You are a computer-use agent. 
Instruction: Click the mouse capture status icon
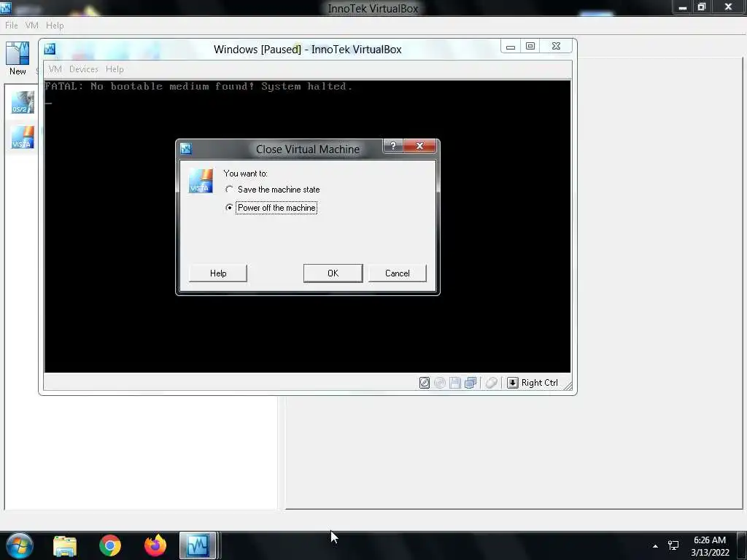pos(492,383)
